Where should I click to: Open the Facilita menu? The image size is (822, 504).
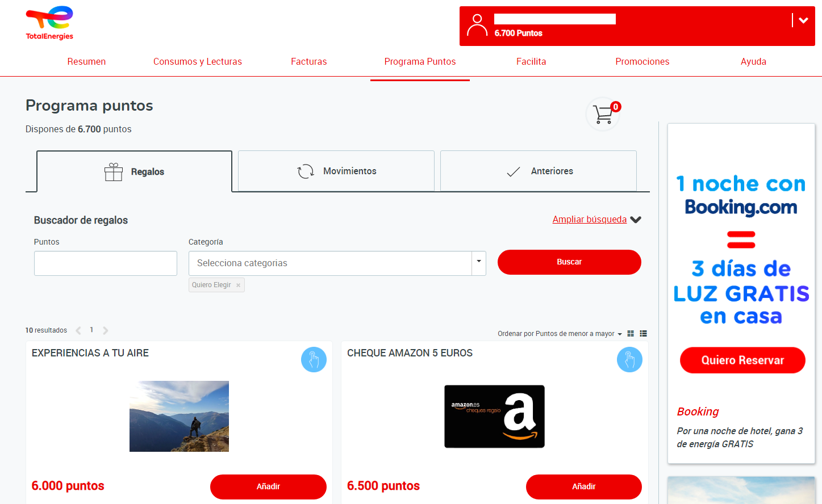point(531,61)
